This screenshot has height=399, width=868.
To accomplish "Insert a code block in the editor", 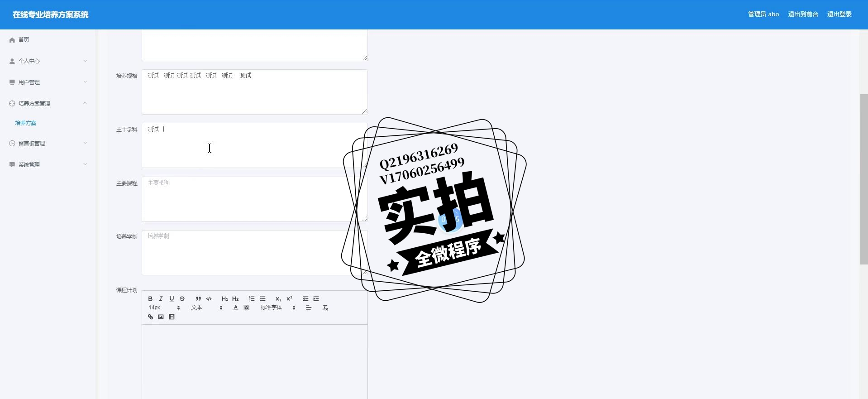I will click(209, 299).
